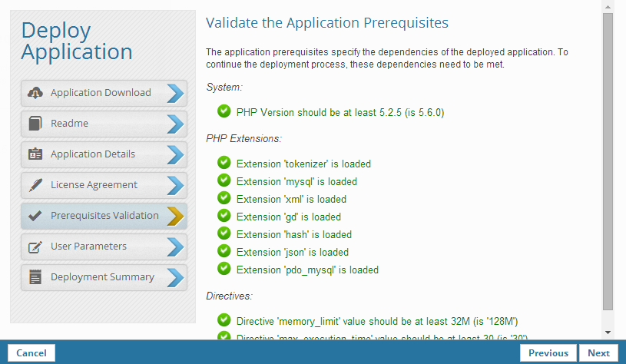Click green check icon for PHP Version requirement
626x364 pixels.
coord(224,111)
